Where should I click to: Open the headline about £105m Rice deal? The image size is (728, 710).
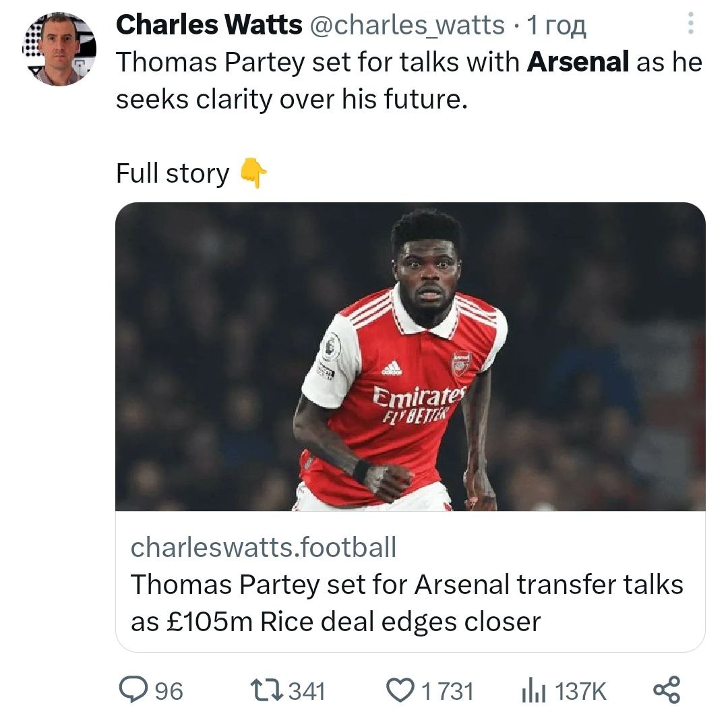pos(406,602)
